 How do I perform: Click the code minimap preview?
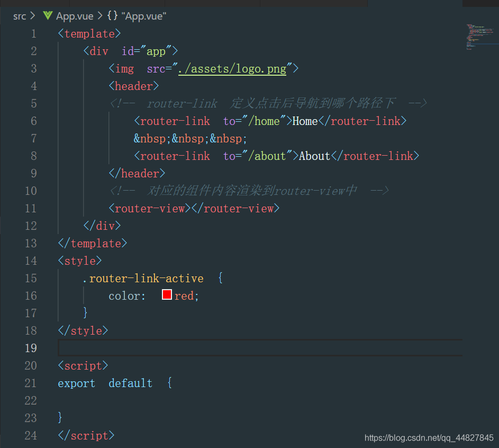point(480,37)
